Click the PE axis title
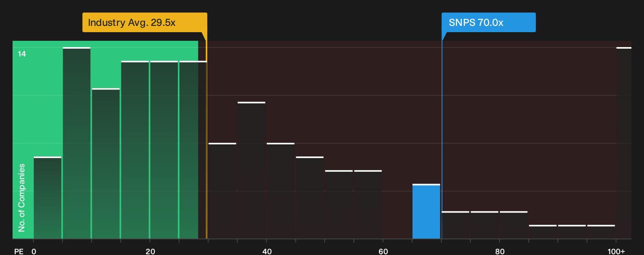The image size is (644, 255). [x=18, y=251]
